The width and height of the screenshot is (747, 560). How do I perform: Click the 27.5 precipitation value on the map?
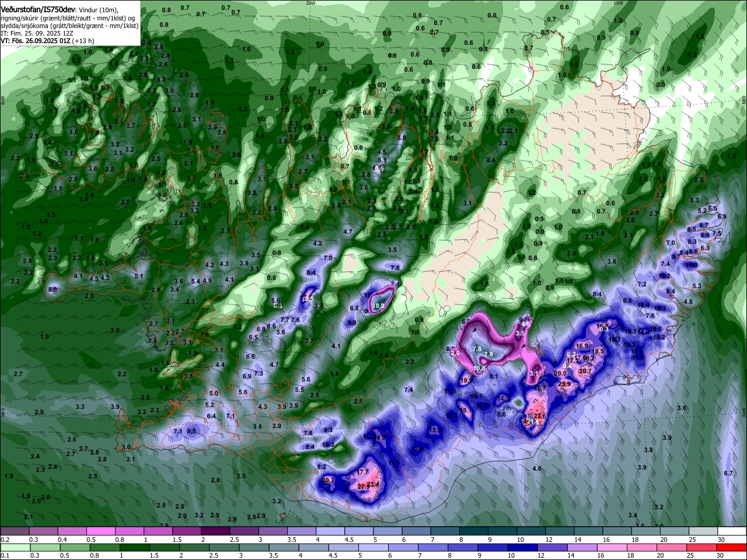363,487
